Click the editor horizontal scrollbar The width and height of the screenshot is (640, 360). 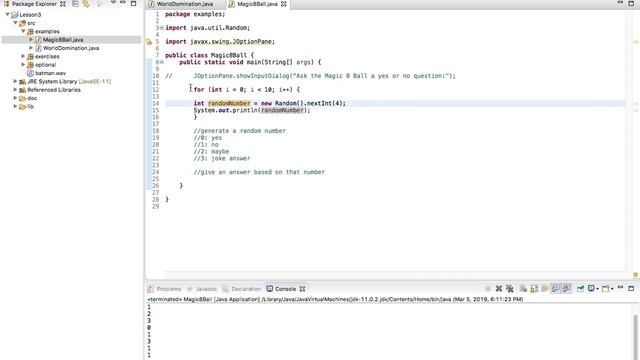[394, 275]
